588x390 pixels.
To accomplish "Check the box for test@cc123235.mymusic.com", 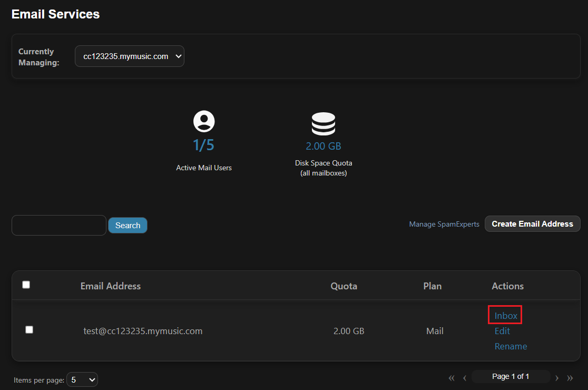I will (x=30, y=330).
